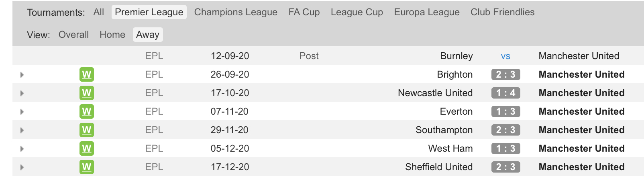Click the green W icon for Brighton match
644x177 pixels.
[86, 74]
